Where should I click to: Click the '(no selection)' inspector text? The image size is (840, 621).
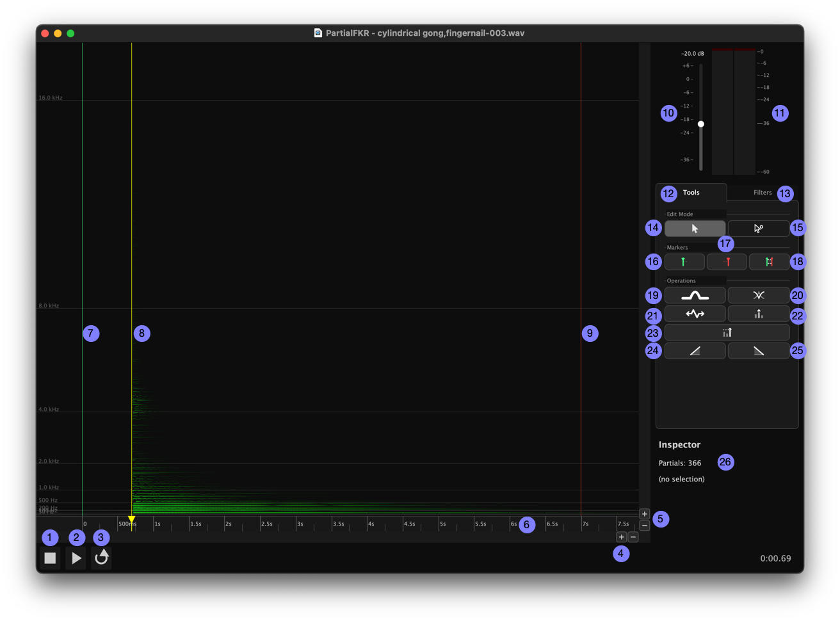pos(681,479)
